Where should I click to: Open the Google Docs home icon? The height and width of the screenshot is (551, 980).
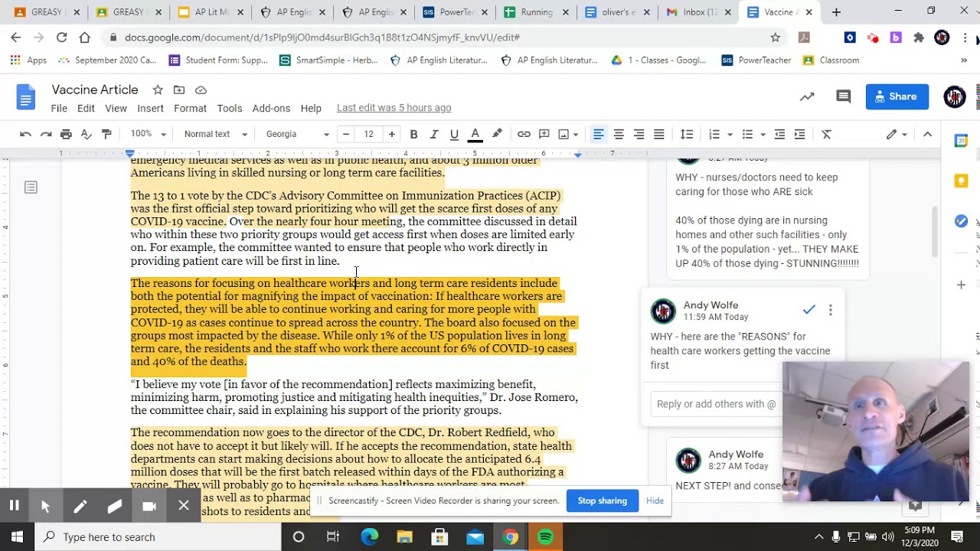point(25,97)
